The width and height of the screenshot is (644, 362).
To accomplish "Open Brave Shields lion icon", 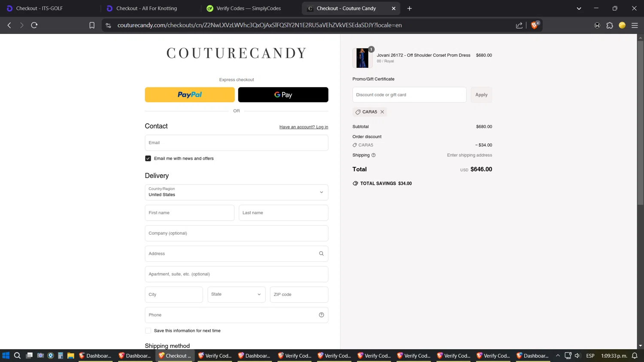I will (x=535, y=25).
